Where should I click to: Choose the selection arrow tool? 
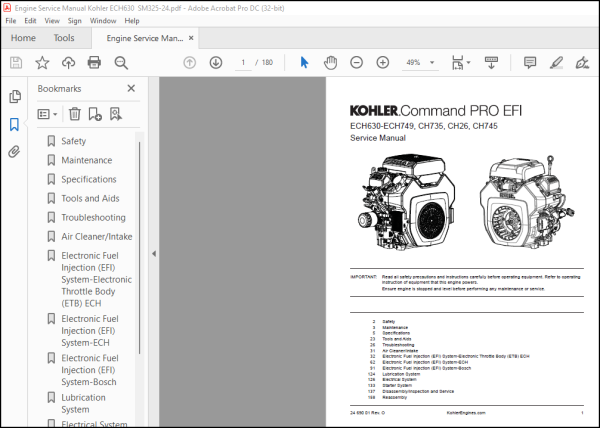point(304,62)
